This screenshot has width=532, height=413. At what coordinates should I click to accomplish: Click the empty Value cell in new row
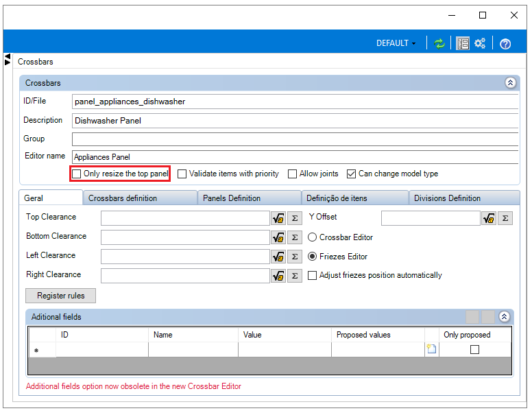point(285,349)
